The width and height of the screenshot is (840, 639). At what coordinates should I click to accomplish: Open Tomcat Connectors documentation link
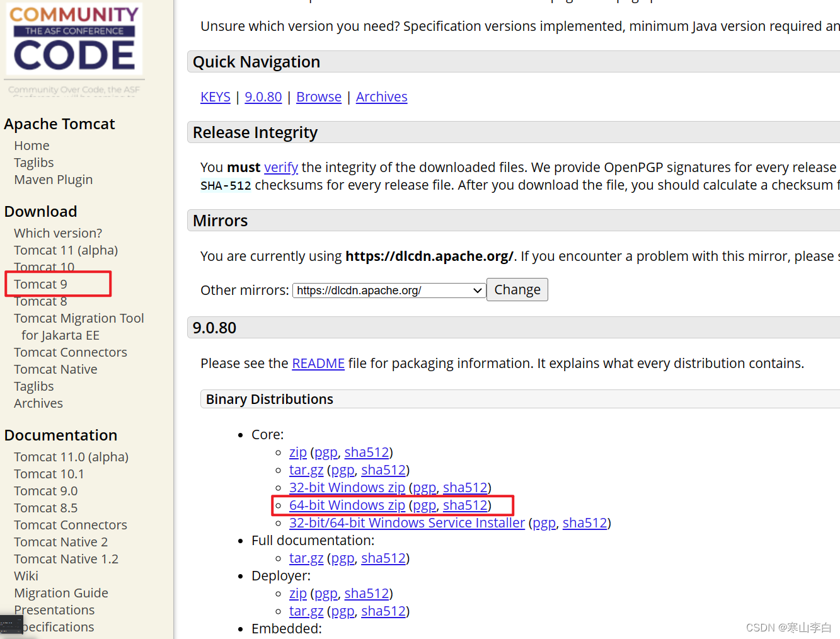[71, 525]
